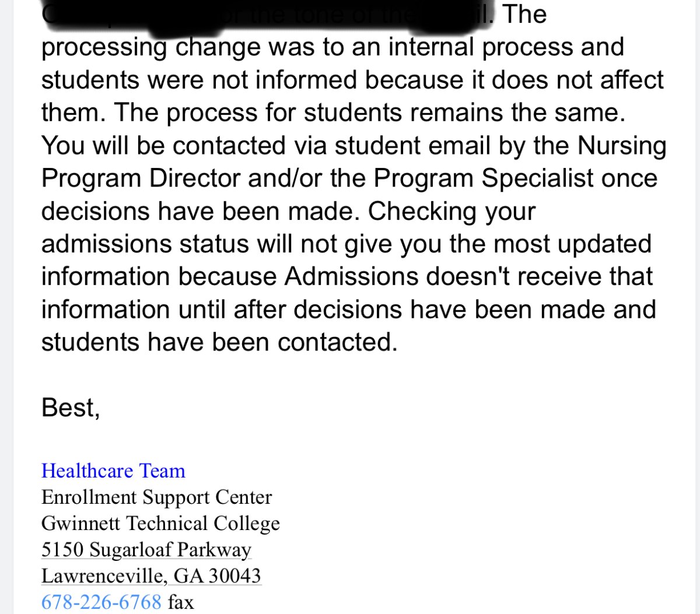Click the word fax after the number

click(181, 602)
